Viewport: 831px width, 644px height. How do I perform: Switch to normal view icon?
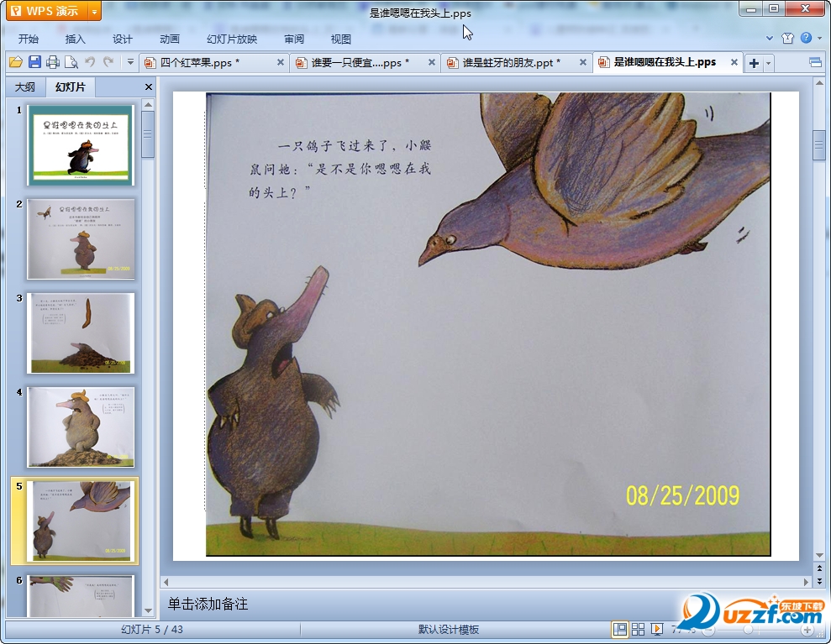click(x=619, y=629)
